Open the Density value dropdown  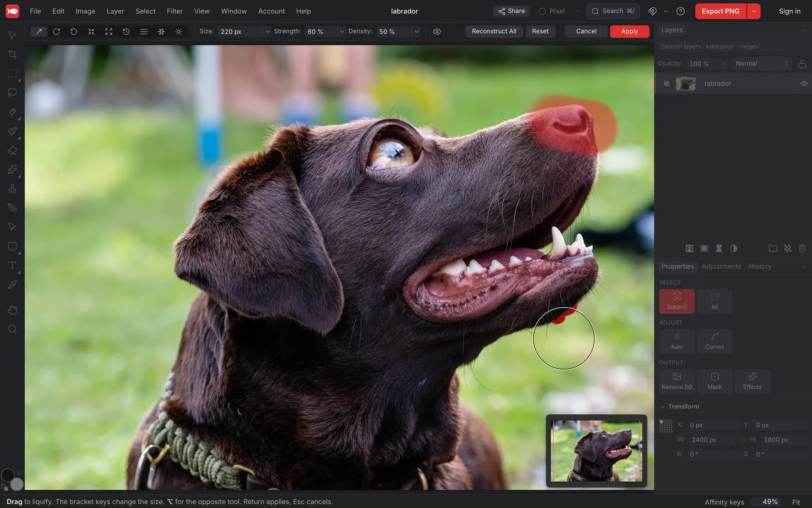(417, 31)
